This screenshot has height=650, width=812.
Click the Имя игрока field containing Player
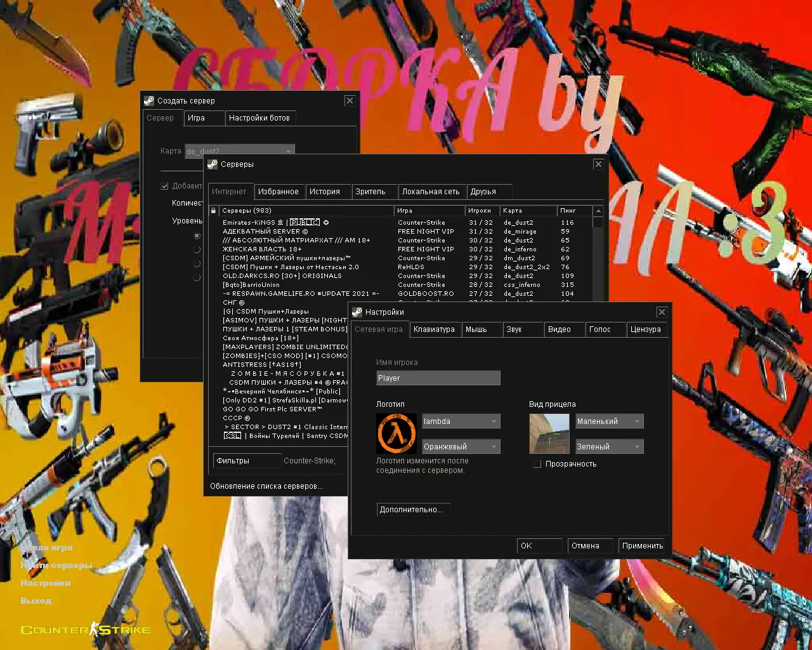pyautogui.click(x=438, y=378)
